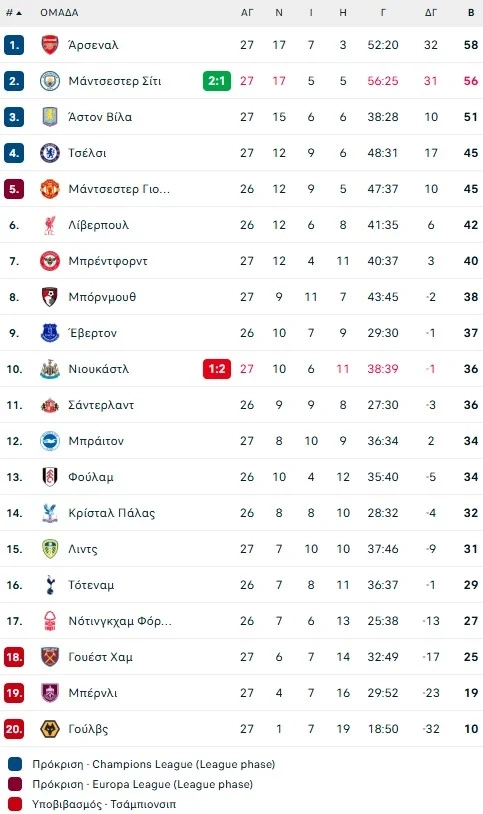483x814 pixels.
Task: Open Everton's team badge
Action: 50,333
